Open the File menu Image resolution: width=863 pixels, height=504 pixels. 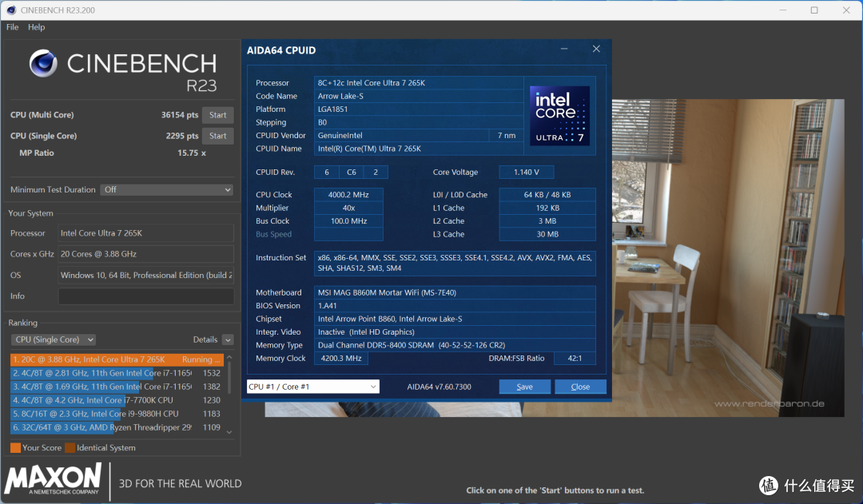click(x=12, y=27)
